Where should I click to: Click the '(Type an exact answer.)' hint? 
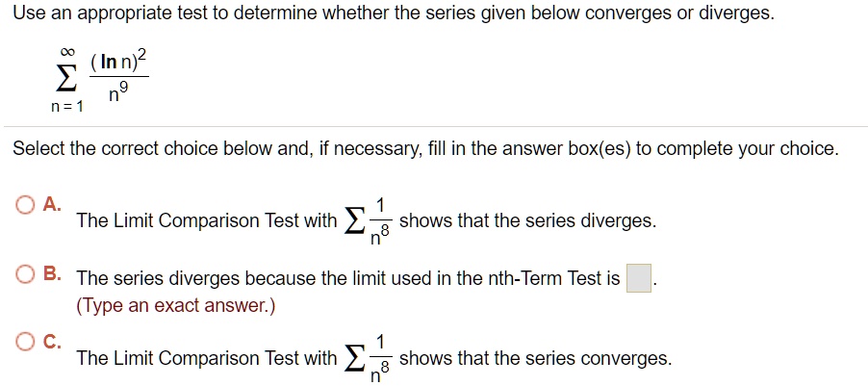click(175, 305)
